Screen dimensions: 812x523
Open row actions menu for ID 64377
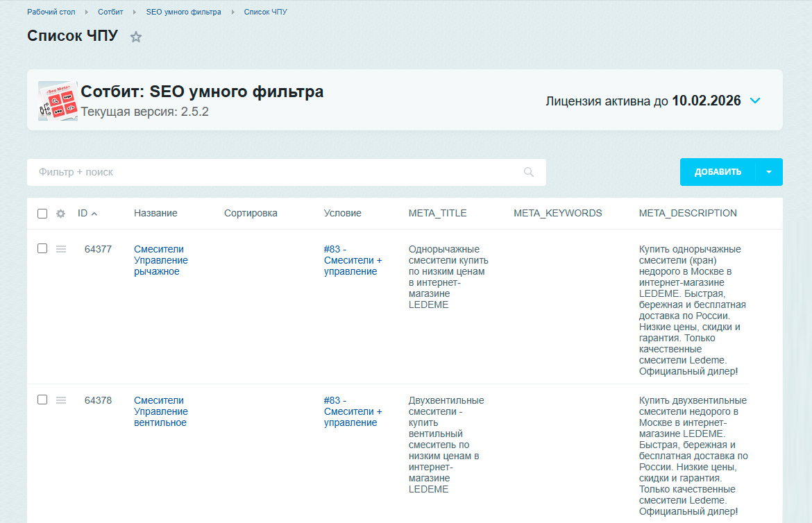tap(61, 249)
